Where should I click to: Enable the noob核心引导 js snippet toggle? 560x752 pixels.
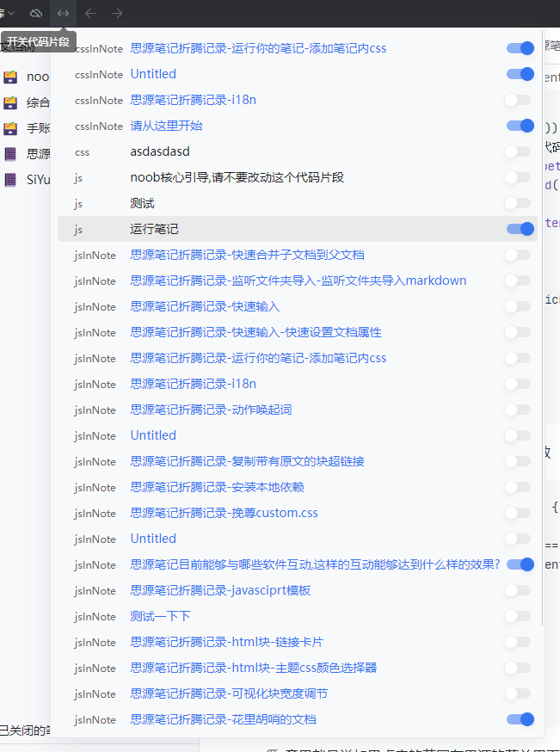(518, 177)
